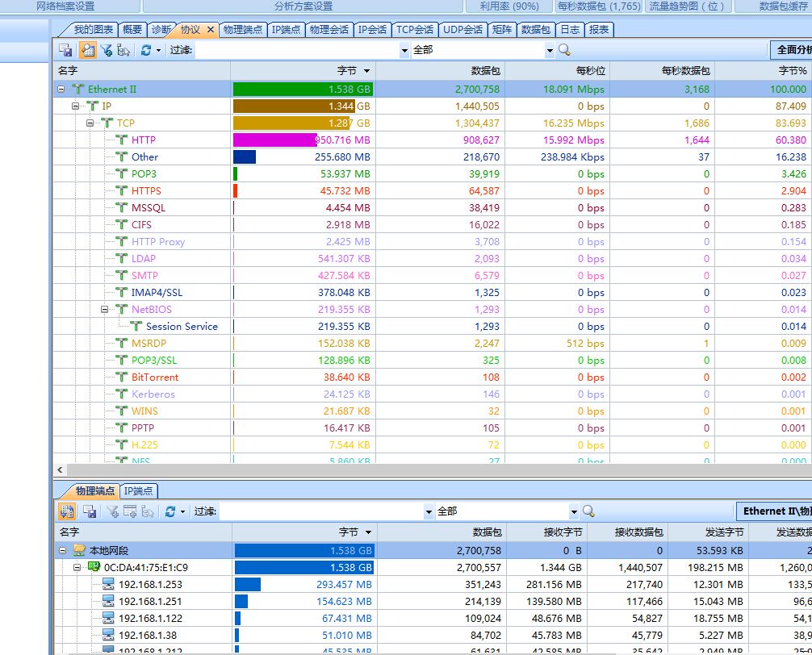Click the make filter icon next to it
Viewport: 812px width, 655px height.
point(123,49)
